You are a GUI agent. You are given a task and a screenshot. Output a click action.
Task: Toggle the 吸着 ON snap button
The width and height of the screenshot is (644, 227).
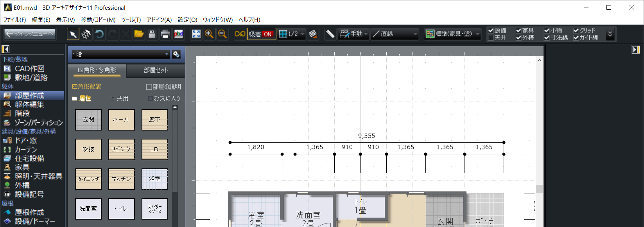coord(261,34)
